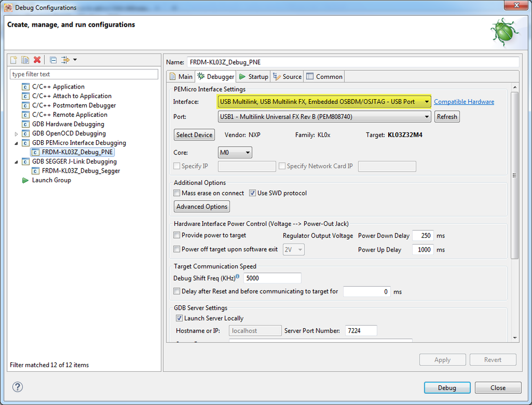Open the Compatible Hardware link
The image size is (532, 405).
pyautogui.click(x=464, y=102)
